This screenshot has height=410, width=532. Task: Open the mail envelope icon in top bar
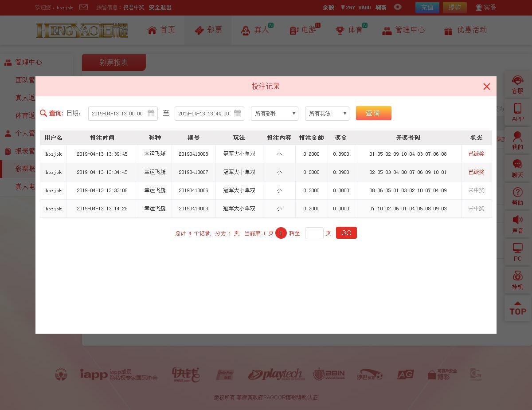point(83,7)
